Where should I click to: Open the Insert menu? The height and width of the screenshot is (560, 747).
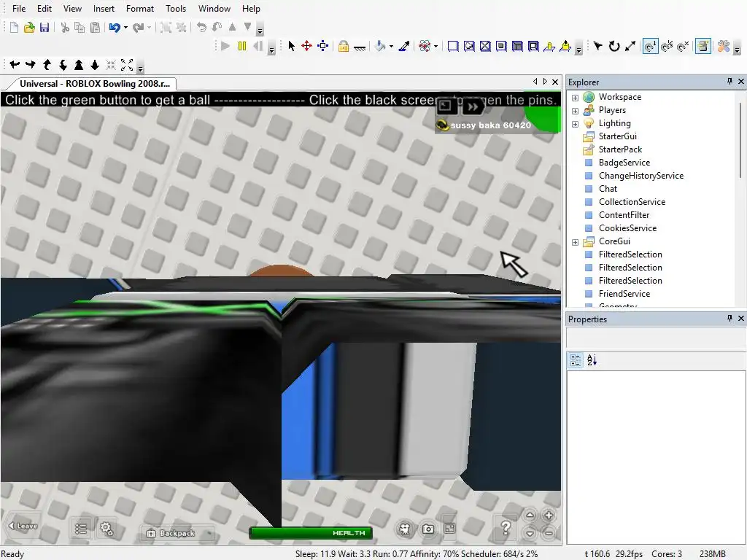pyautogui.click(x=104, y=9)
